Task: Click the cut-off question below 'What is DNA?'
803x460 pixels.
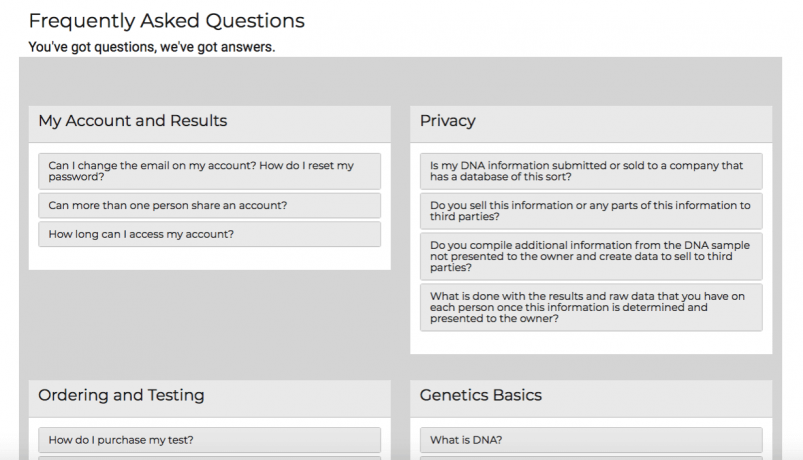Action: click(590, 458)
